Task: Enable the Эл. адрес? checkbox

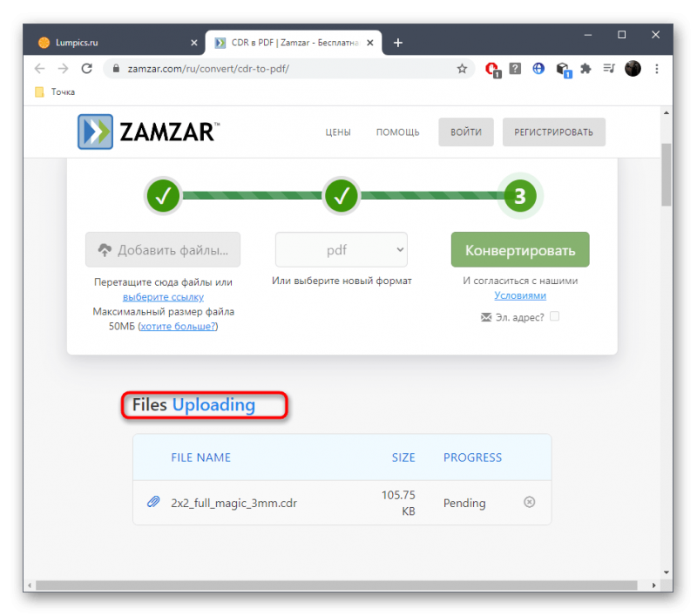Action: pyautogui.click(x=554, y=316)
